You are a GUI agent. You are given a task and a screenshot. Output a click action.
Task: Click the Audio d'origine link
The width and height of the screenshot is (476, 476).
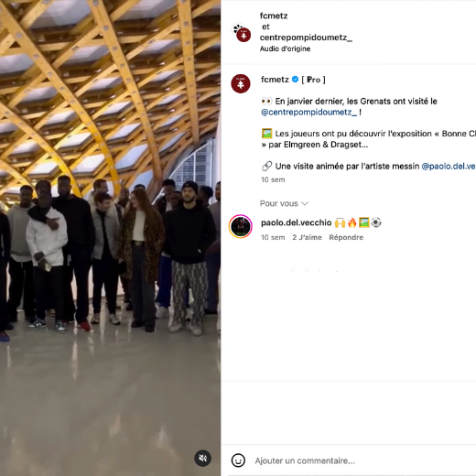[x=285, y=49]
